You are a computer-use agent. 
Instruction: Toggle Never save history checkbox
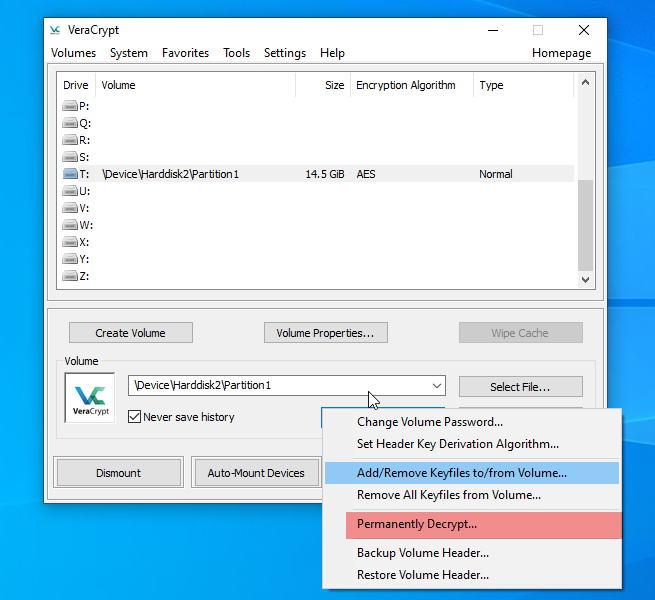134,417
